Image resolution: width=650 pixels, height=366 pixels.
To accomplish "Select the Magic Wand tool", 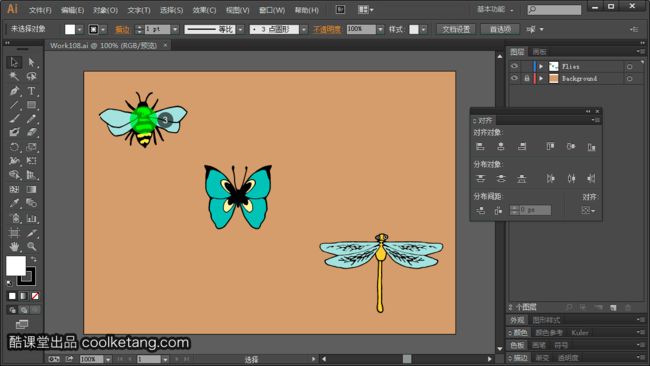I will pos(15,76).
